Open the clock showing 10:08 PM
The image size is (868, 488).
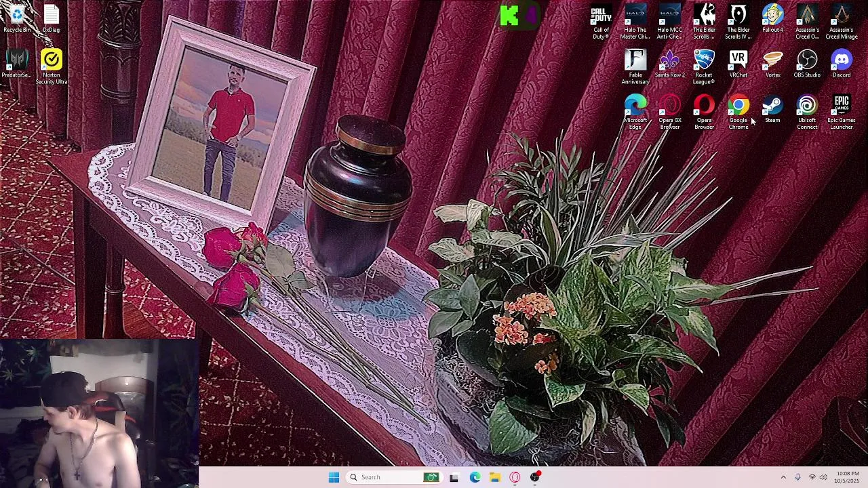click(x=848, y=477)
